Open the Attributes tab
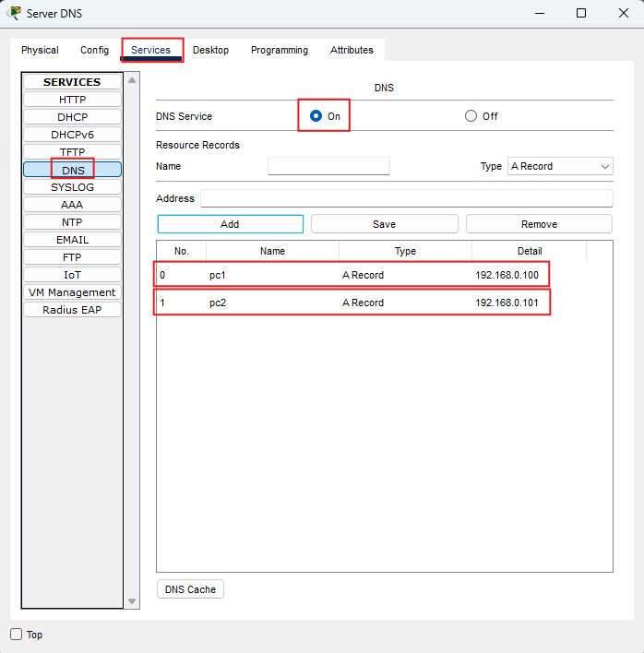This screenshot has width=644, height=653. pos(352,50)
